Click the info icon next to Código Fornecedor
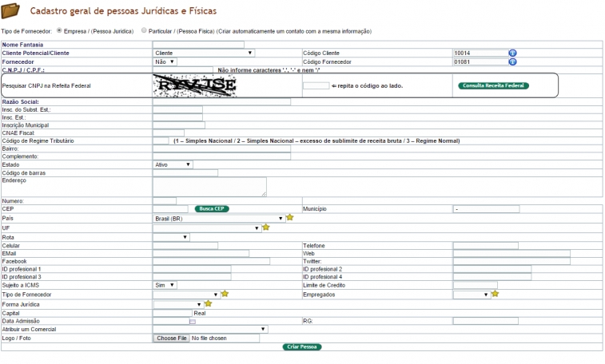The image size is (605, 364). [x=512, y=61]
